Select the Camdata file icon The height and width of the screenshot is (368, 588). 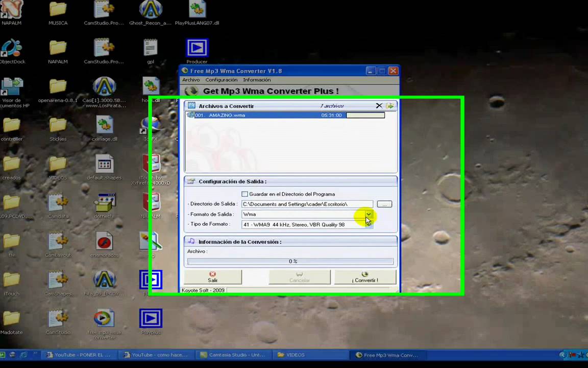click(x=58, y=203)
